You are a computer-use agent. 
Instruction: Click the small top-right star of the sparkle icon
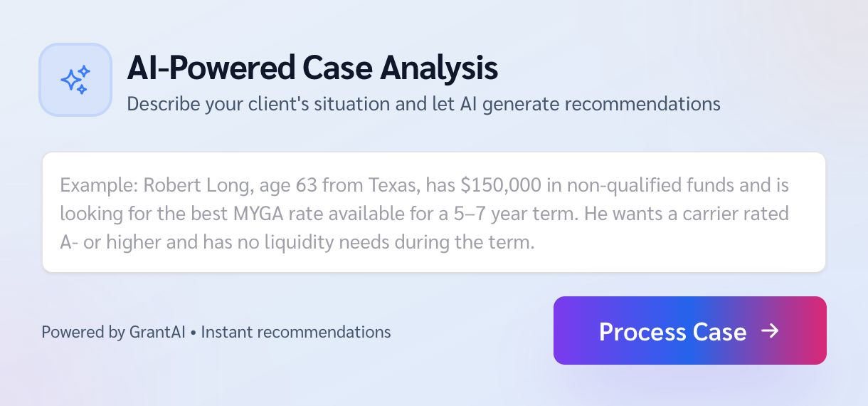coord(85,71)
